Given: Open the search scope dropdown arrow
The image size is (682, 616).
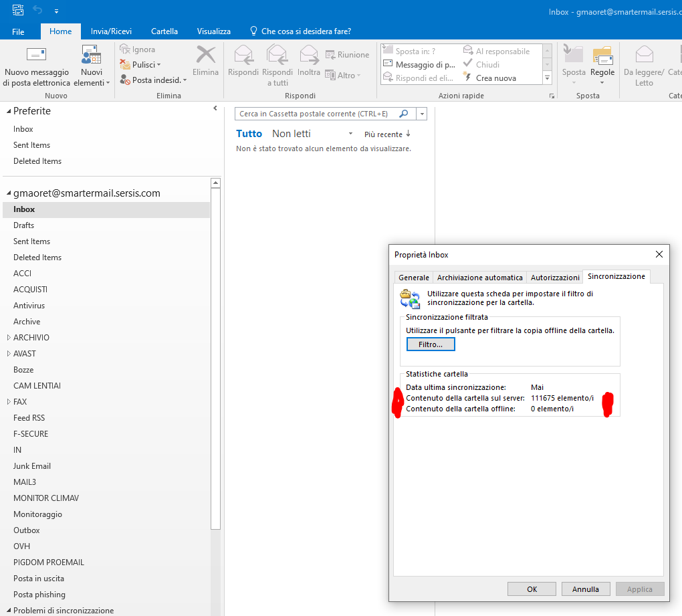Looking at the screenshot, I should 421,114.
